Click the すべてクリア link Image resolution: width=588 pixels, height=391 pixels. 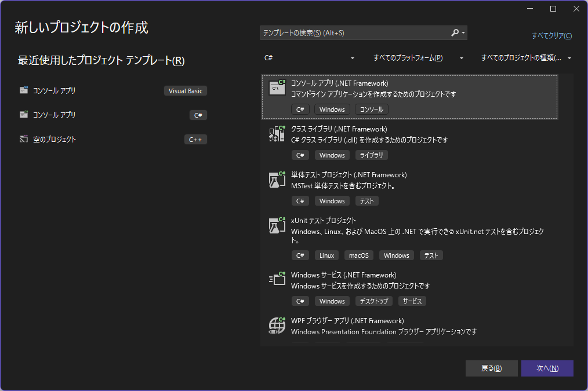tap(551, 35)
